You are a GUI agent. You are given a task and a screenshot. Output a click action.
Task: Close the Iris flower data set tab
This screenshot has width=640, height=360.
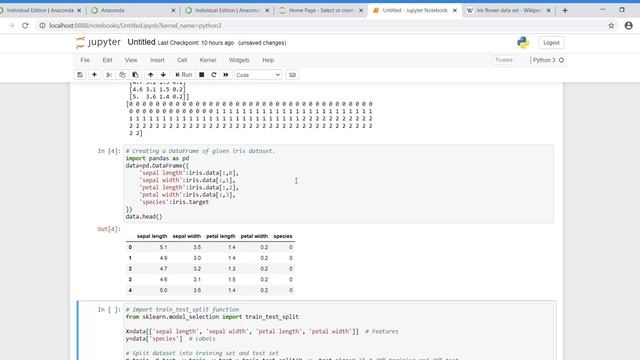tap(549, 10)
